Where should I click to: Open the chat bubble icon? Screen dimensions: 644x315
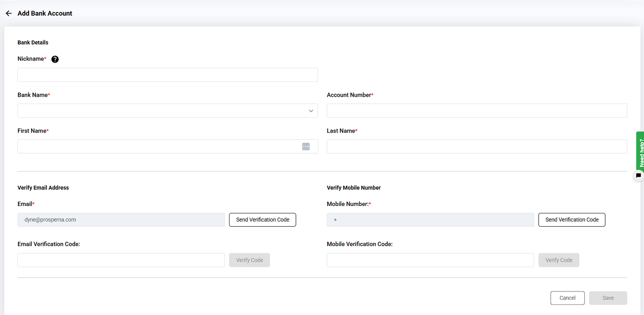638,176
